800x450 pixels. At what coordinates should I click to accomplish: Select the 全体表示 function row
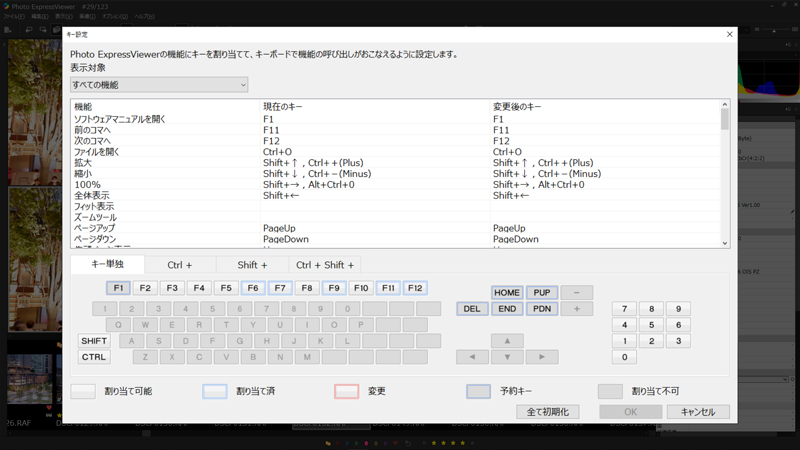pos(395,195)
